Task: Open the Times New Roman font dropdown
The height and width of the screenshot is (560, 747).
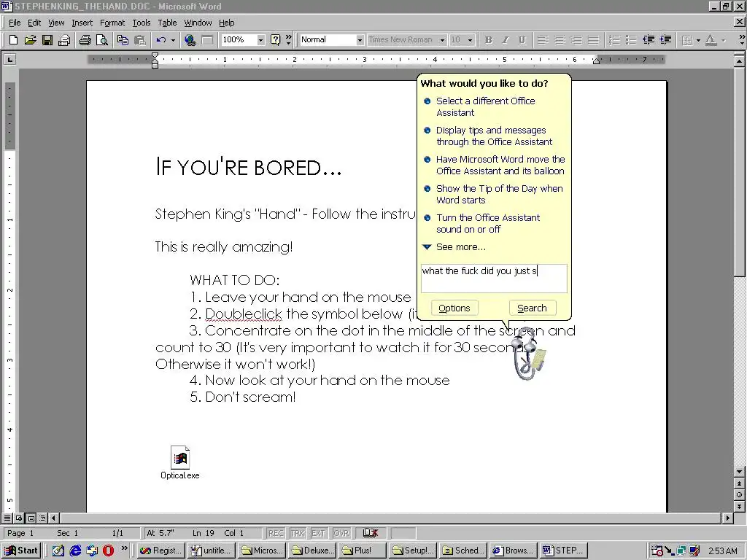Action: (442, 40)
